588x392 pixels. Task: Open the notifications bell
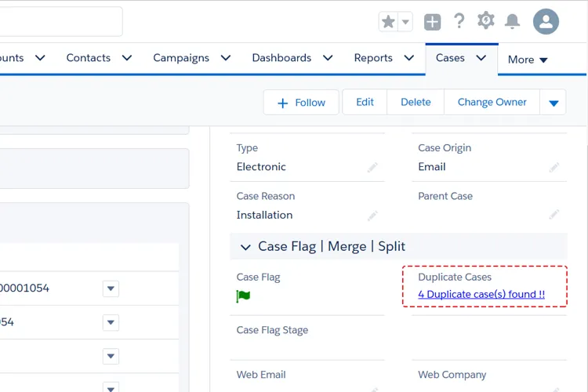point(513,22)
